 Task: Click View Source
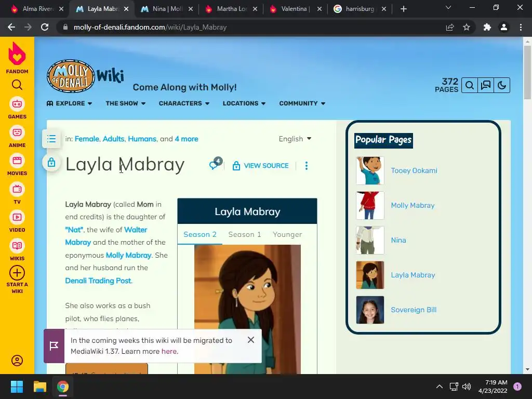tap(261, 166)
